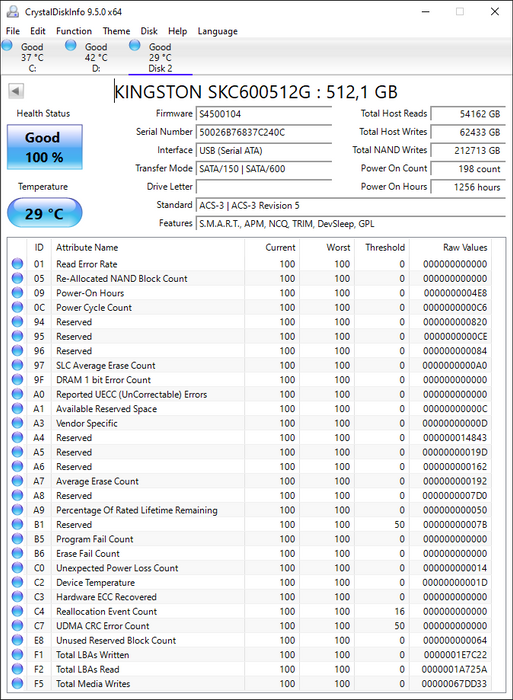The height and width of the screenshot is (700, 513).
Task: Click the Interface field USB (Serial ATA)
Action: tap(264, 150)
